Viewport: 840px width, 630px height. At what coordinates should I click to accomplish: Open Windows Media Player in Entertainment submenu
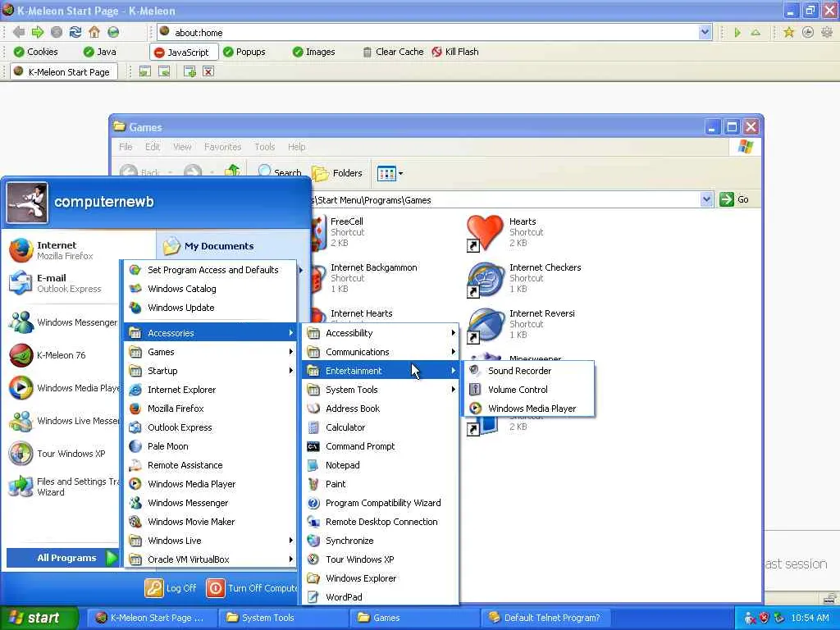click(x=529, y=409)
